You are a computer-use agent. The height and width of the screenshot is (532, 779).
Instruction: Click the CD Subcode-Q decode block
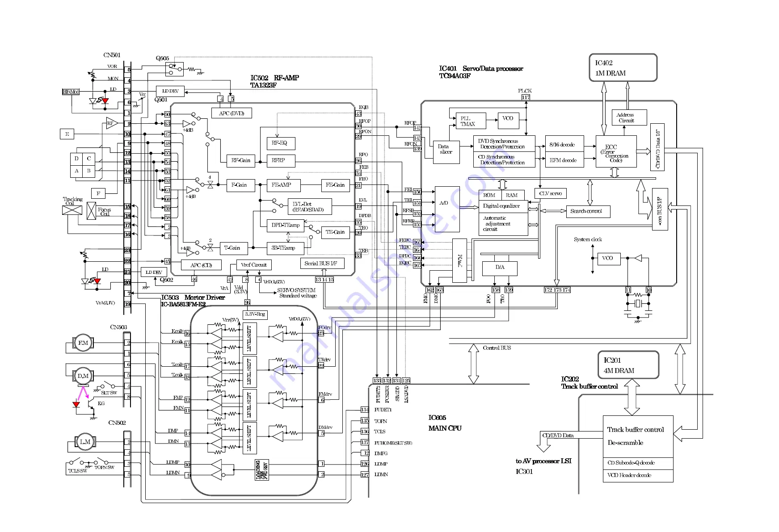638,463
